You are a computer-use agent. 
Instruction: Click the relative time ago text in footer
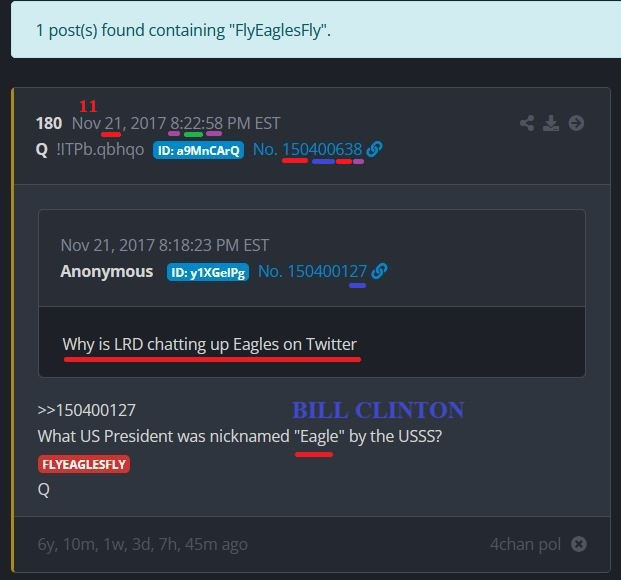(x=143, y=544)
